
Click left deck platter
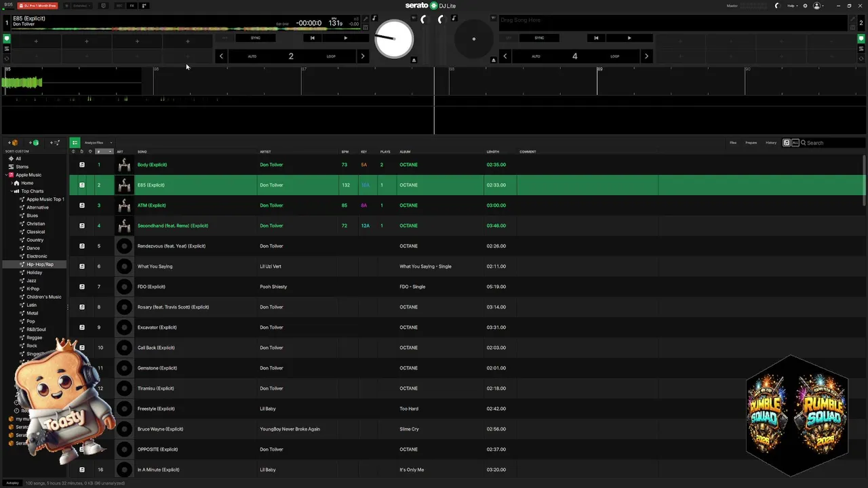393,38
